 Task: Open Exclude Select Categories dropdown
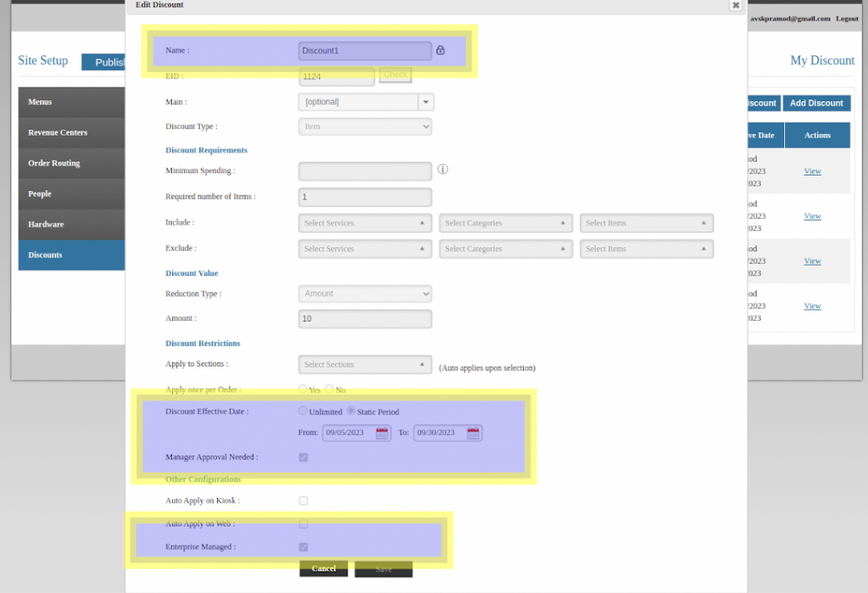coord(506,249)
